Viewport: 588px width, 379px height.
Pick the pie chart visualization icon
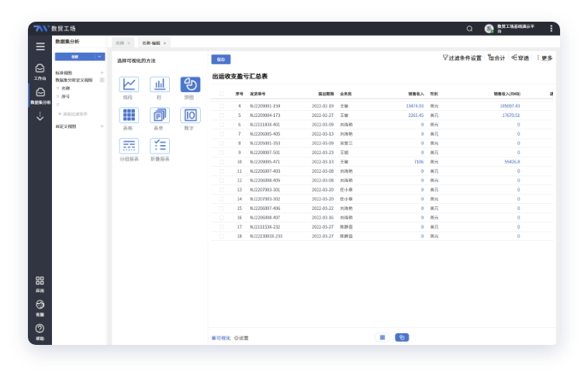tap(190, 85)
